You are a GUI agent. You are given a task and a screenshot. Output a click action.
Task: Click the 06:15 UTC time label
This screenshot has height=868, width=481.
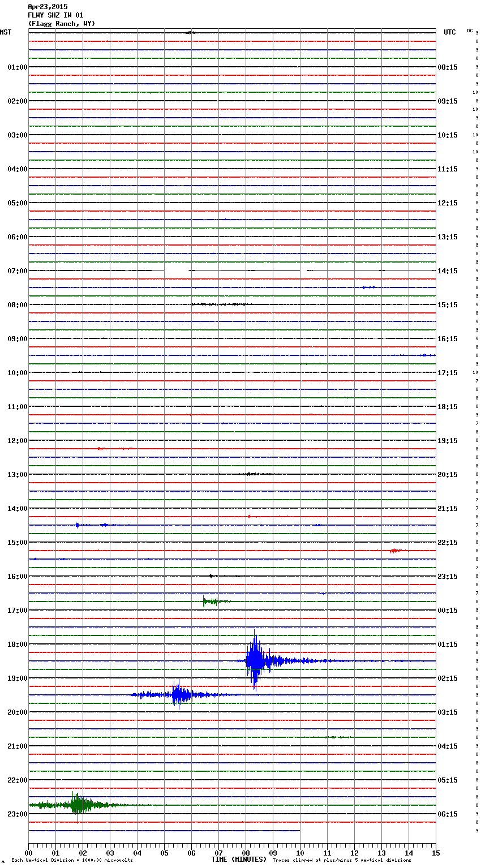click(448, 814)
